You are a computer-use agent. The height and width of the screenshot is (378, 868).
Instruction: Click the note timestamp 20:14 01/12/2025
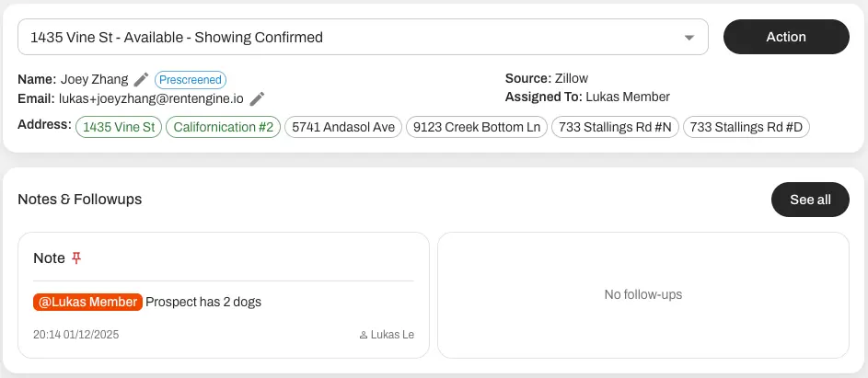(76, 335)
